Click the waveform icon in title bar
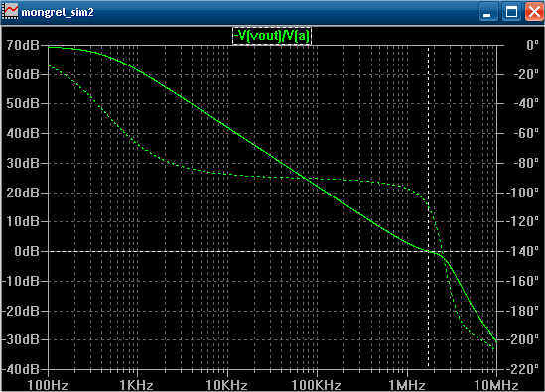The width and height of the screenshot is (545, 392). tap(10, 12)
